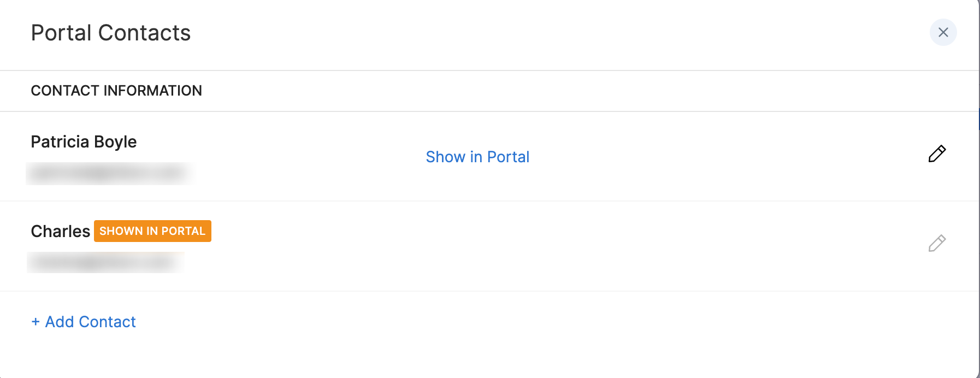Click the CONTACT INFORMATION section heading
The image size is (980, 378).
coord(116,91)
